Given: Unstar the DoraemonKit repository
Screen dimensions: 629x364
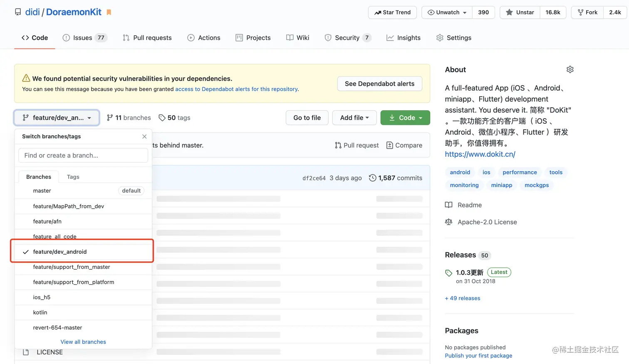Looking at the screenshot, I should pos(520,12).
